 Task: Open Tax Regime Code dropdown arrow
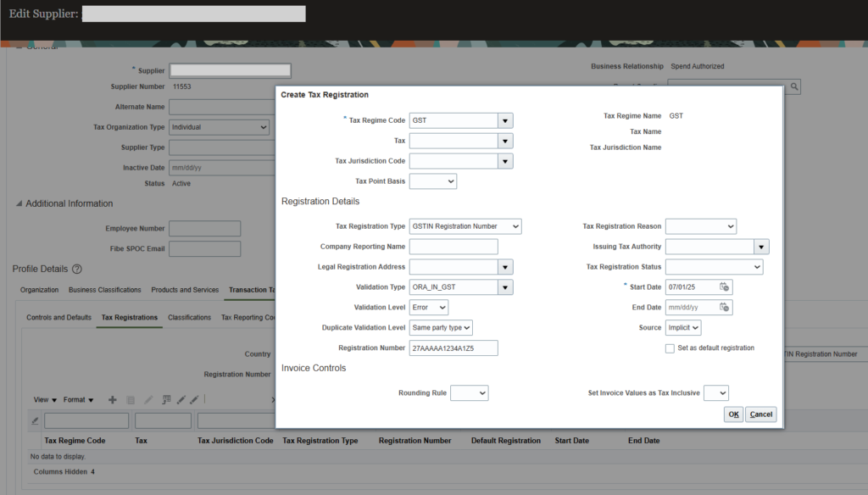pyautogui.click(x=505, y=120)
